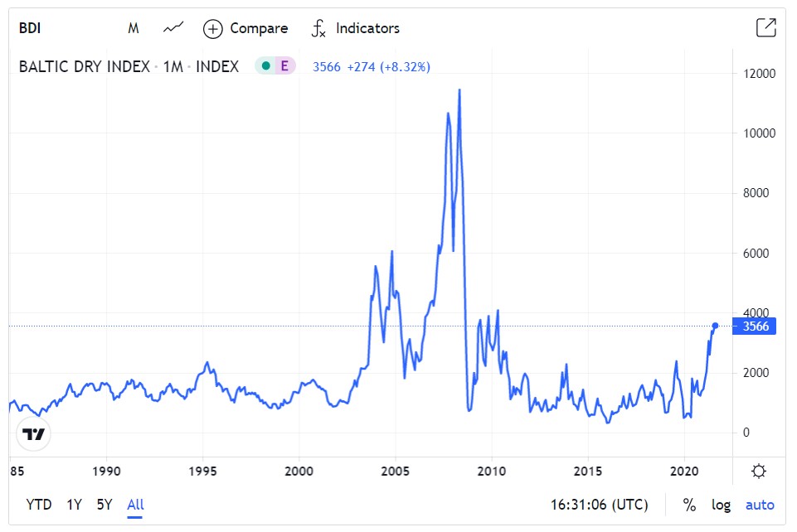This screenshot has width=797, height=532.
Task: Open timezone menu showing 16:31:06 (UTC)
Action: pos(599,505)
